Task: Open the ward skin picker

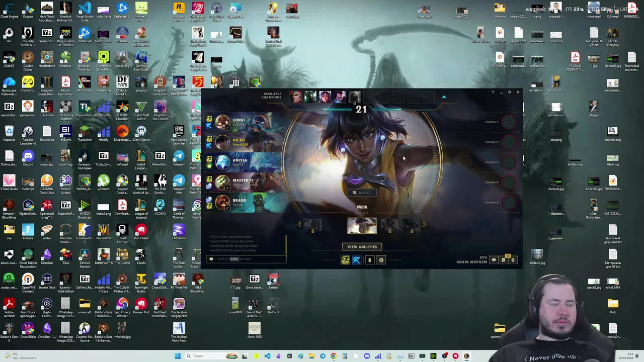Action: (x=370, y=260)
